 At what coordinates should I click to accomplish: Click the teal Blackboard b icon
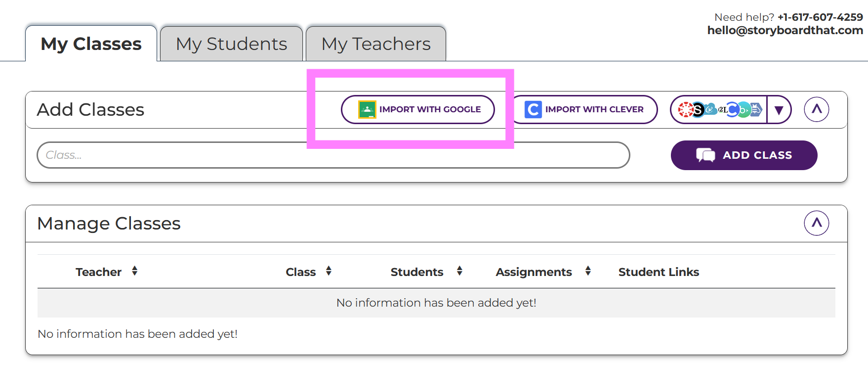pos(743,109)
